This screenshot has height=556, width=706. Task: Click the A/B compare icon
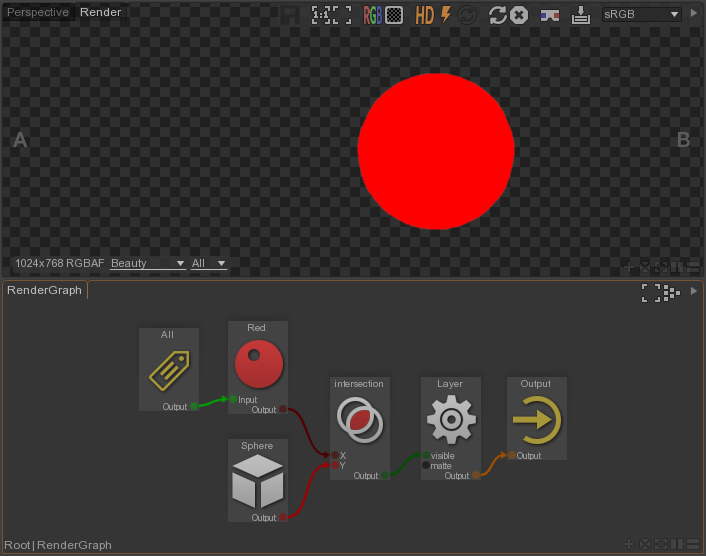550,15
